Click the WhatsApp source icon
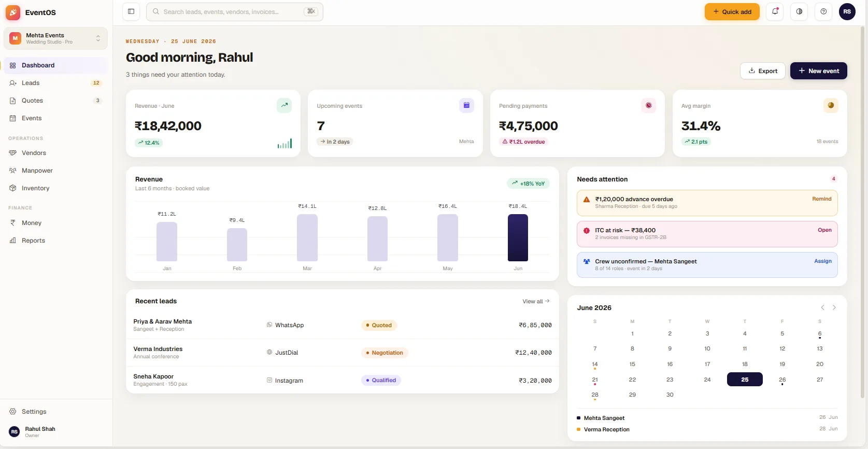Image resolution: width=868 pixels, height=449 pixels. pyautogui.click(x=269, y=325)
